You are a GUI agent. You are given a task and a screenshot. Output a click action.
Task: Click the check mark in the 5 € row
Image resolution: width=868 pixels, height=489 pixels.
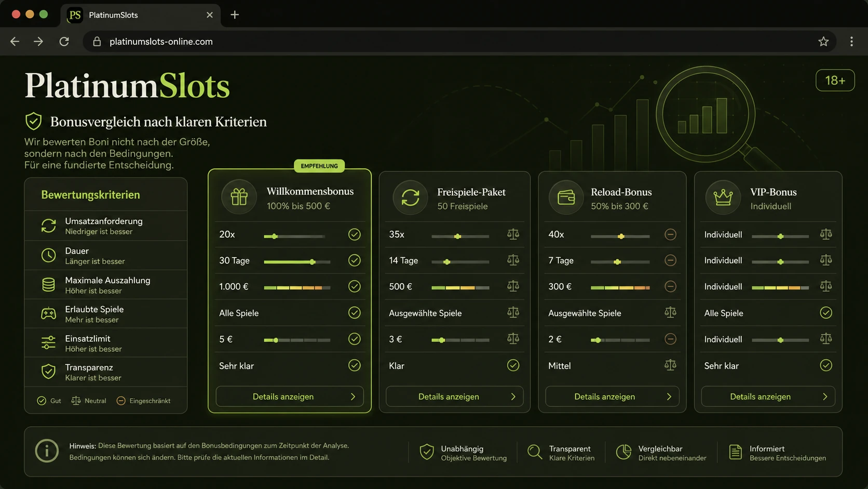point(355,339)
